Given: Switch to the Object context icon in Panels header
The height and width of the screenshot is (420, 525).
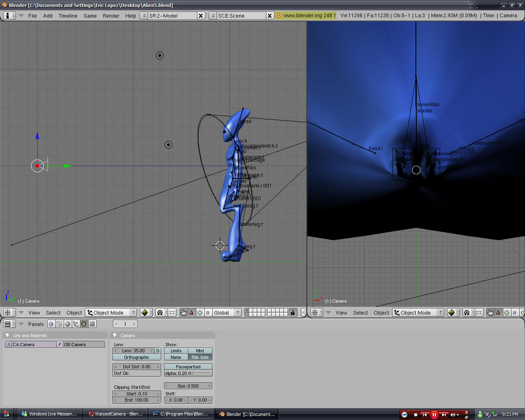Looking at the screenshot, I should pos(76,324).
